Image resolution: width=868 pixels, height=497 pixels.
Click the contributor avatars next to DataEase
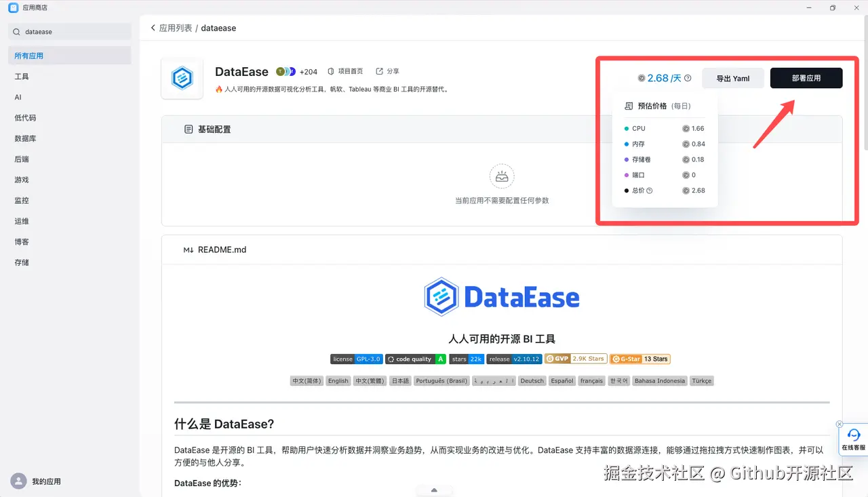[285, 71]
